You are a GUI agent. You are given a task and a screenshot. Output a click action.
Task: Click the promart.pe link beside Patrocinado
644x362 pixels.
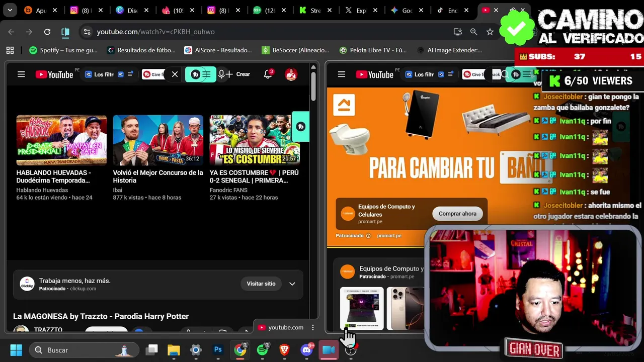click(x=389, y=235)
